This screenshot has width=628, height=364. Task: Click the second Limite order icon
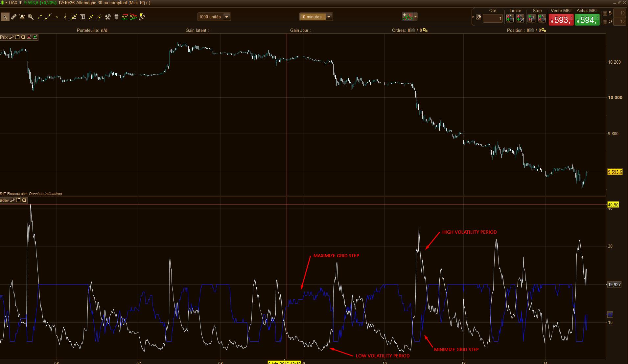coord(520,18)
